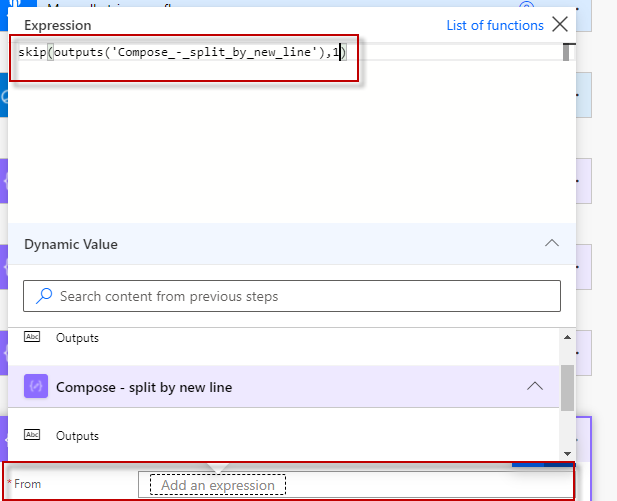This screenshot has height=501, width=617.
Task: Click the Compose - split by new line header
Action: 144,387
